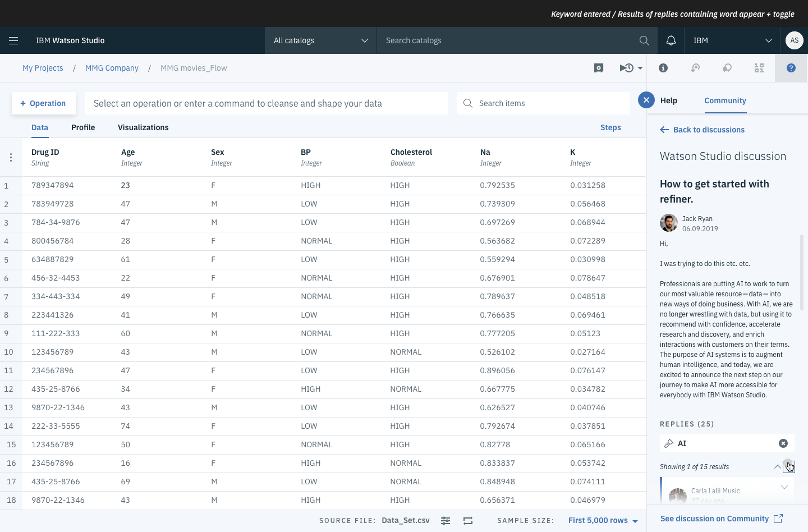Click the save snapshot icon in toolbar
Image resolution: width=808 pixels, height=532 pixels.
coord(599,68)
